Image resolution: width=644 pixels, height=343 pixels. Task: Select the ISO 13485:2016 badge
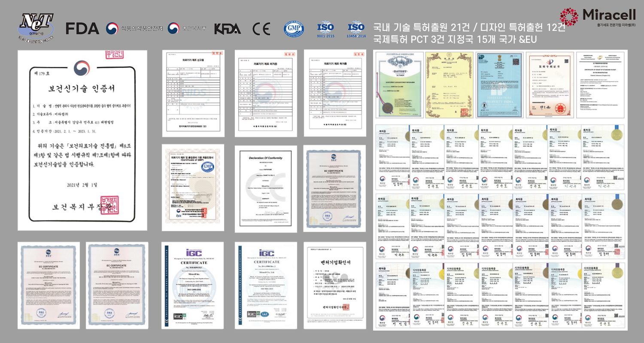point(356,29)
